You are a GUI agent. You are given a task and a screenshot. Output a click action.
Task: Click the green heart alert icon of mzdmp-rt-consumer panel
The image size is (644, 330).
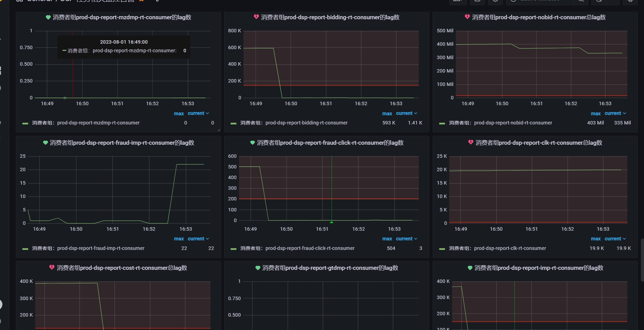click(x=48, y=17)
